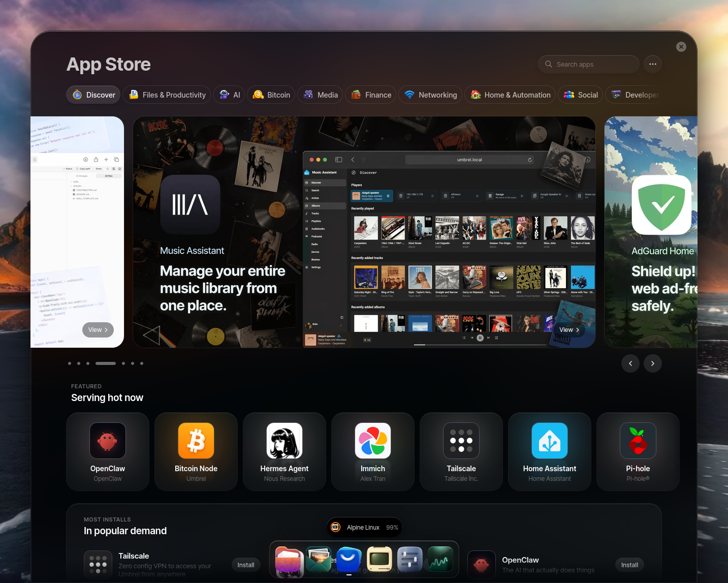Open the Settings sliders icon in the dock
728x583 pixels.
pyautogui.click(x=410, y=560)
